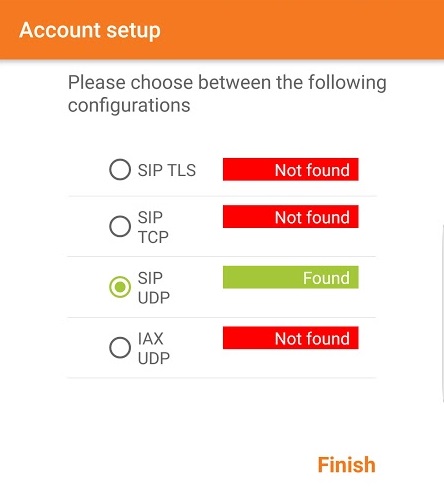Click the SIP TLS label text
This screenshot has width=444, height=491.
(x=167, y=170)
